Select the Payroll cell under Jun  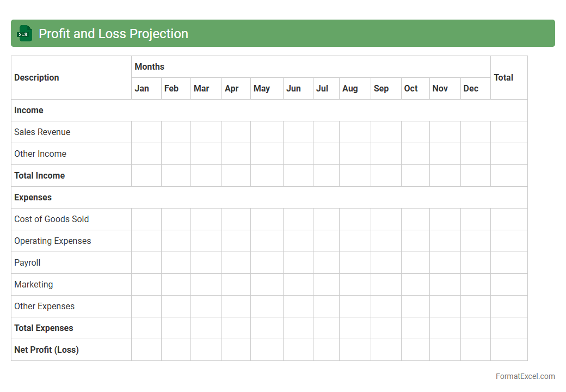298,262
